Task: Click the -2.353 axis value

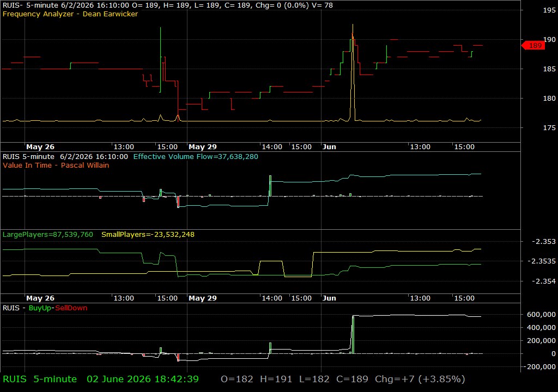Action: click(543, 242)
